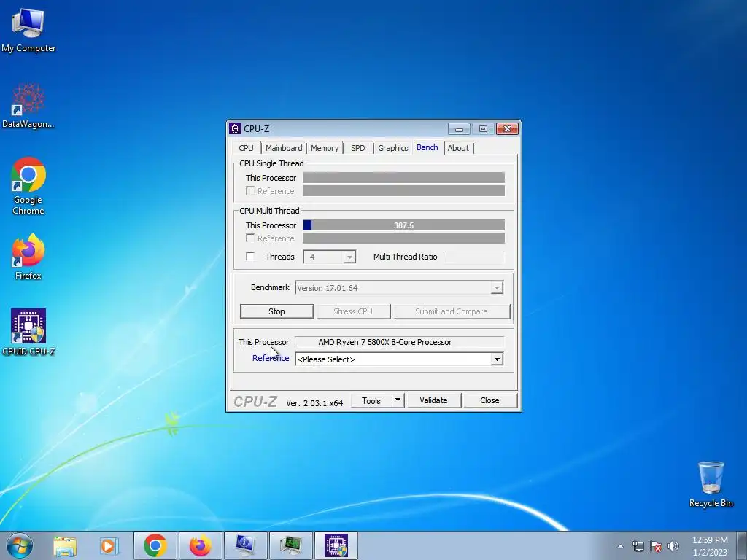Select the CPU-Z taskbar button
The height and width of the screenshot is (560, 747).
pos(336,545)
